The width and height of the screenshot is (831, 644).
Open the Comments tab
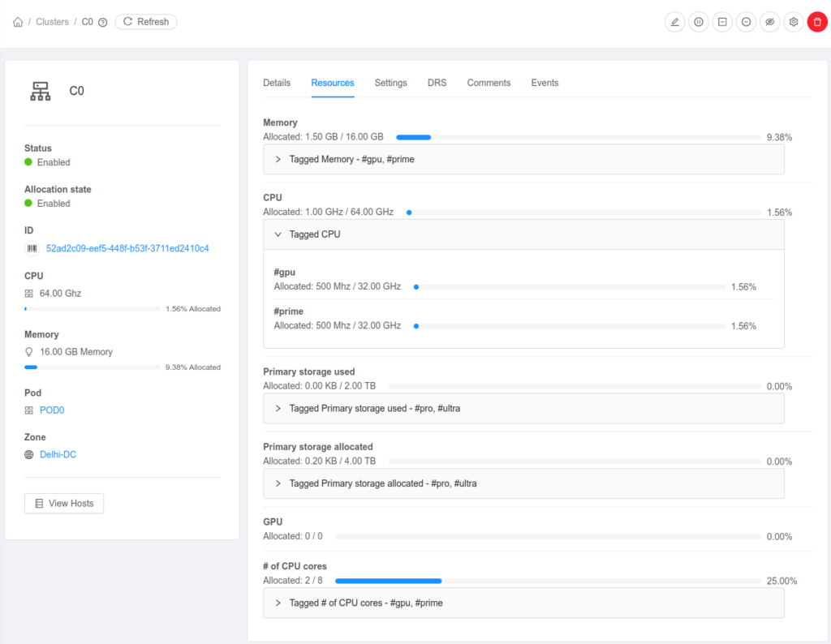click(x=489, y=83)
